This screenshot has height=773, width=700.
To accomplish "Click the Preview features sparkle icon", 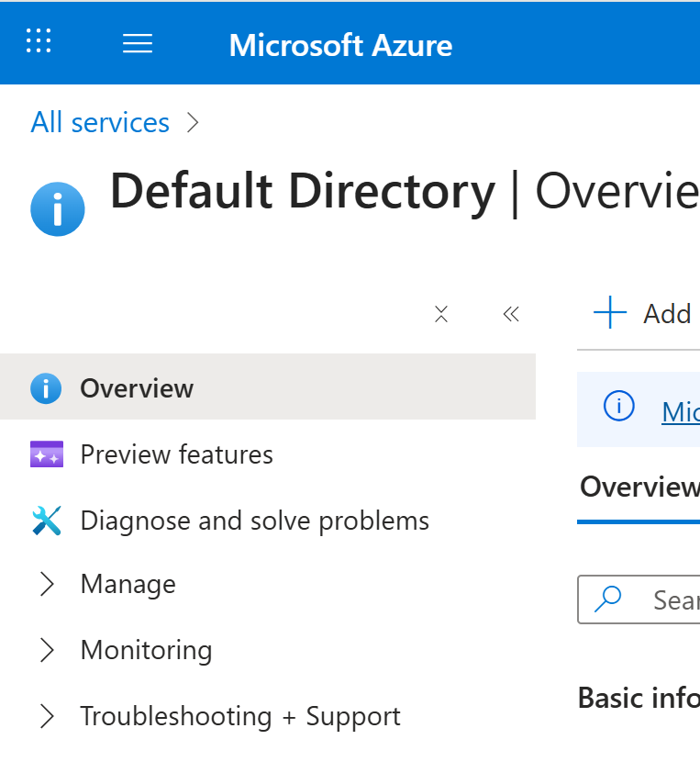I will point(46,454).
